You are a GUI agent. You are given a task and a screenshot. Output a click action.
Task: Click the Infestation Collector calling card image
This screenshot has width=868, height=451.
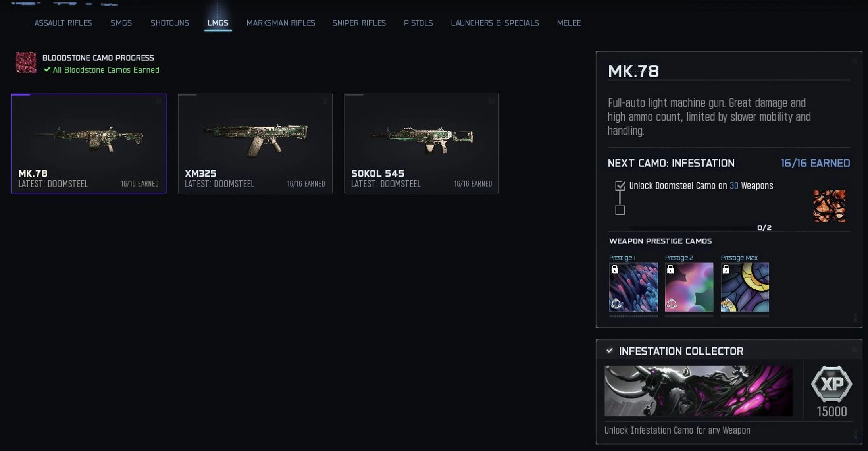click(x=698, y=391)
